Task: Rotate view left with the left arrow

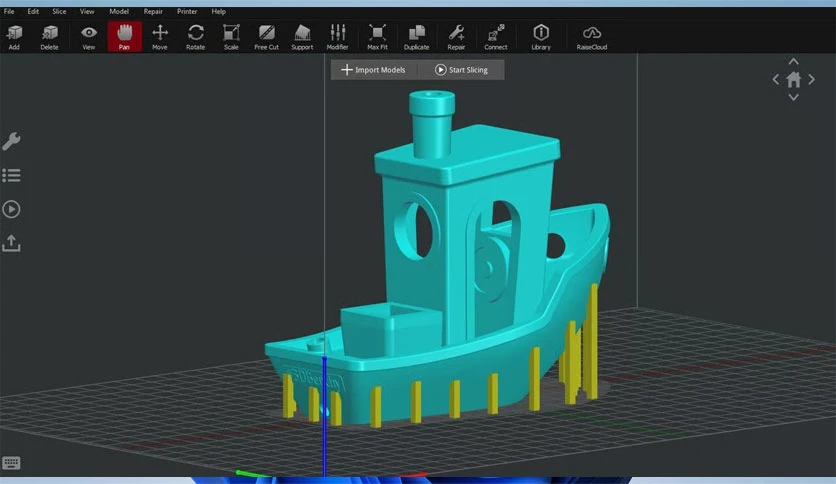Action: [x=776, y=80]
